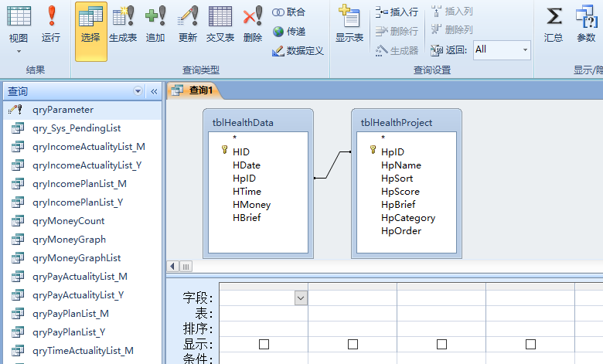
Task: Tick the 显示 checkbox in the fourth column
Action: (530, 344)
